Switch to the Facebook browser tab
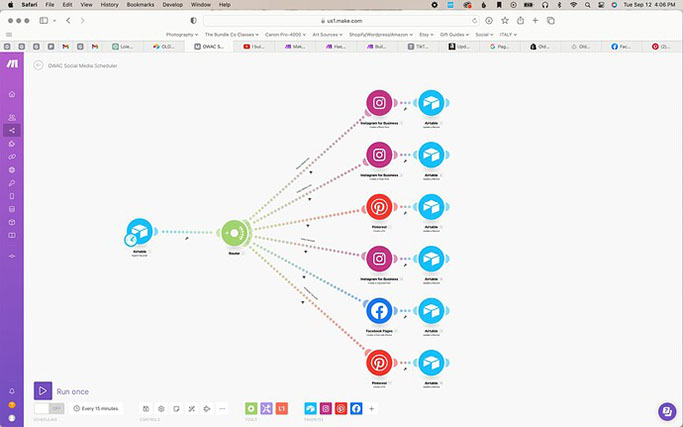This screenshot has height=427, width=683. click(x=621, y=46)
